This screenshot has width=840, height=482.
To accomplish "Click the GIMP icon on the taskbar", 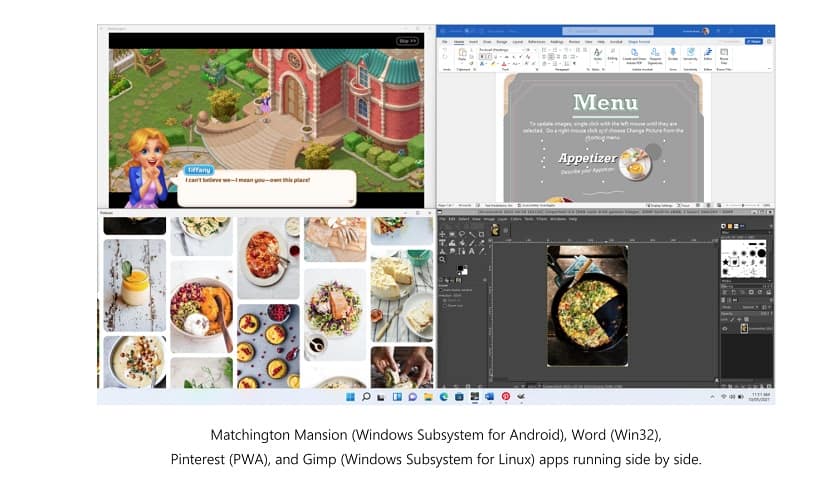I will click(x=521, y=396).
